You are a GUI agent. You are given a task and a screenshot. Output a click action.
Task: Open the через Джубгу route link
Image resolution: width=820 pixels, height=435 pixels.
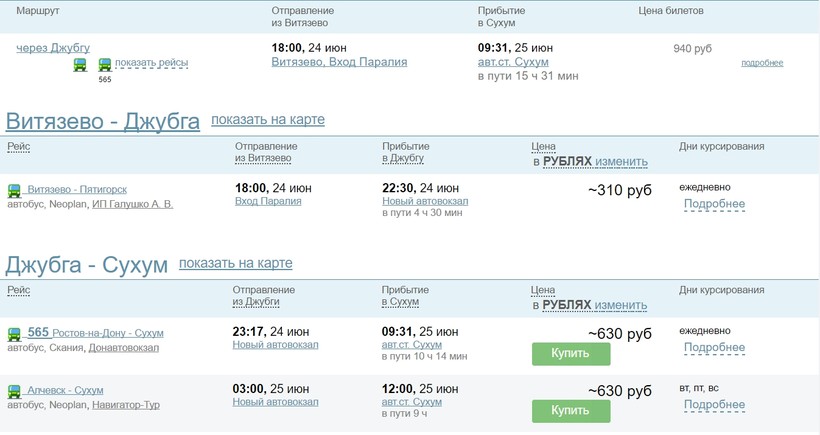(53, 48)
